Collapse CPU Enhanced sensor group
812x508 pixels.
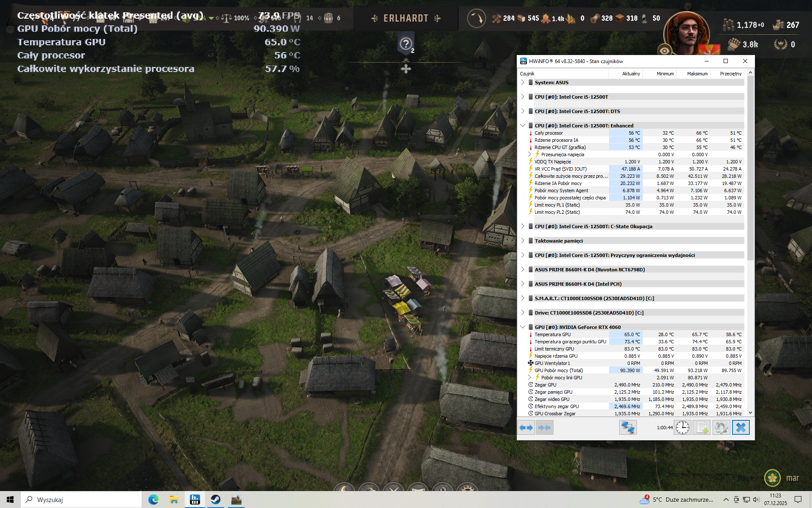[x=523, y=126]
